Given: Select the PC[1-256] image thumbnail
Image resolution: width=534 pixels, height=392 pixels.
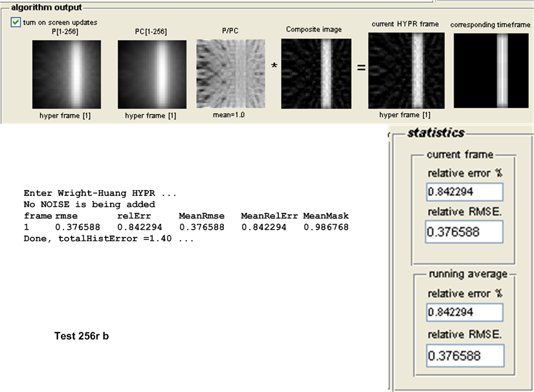Looking at the screenshot, I should [x=152, y=74].
